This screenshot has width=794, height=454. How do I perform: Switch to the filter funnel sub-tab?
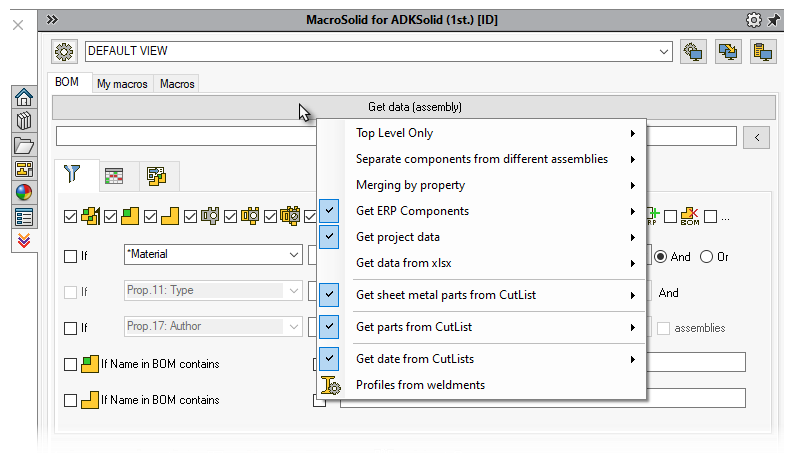pos(72,175)
